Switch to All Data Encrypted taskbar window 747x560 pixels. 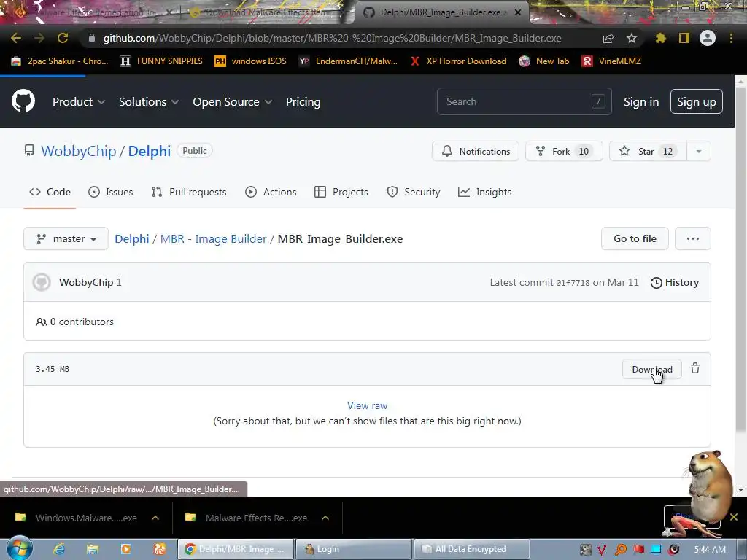click(472, 549)
